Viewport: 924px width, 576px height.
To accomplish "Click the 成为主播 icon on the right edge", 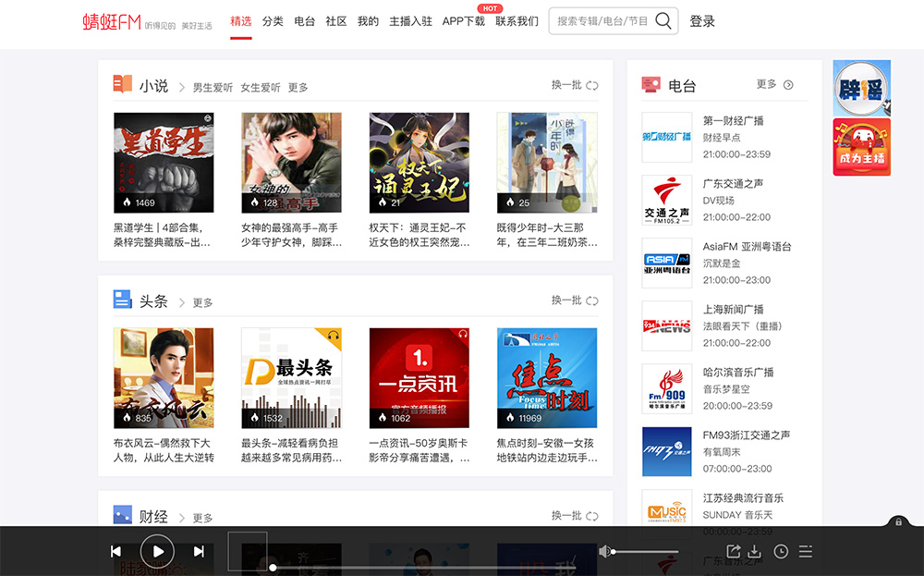I will (861, 146).
